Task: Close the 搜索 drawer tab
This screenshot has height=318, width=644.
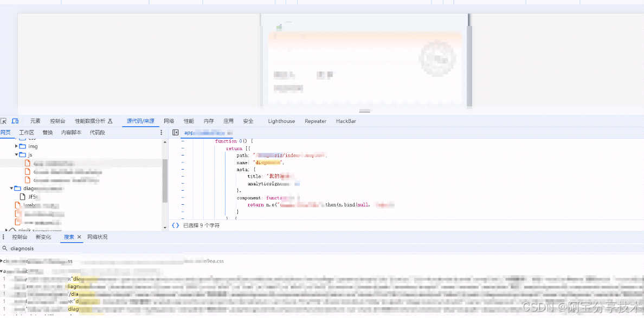Action: pyautogui.click(x=79, y=237)
